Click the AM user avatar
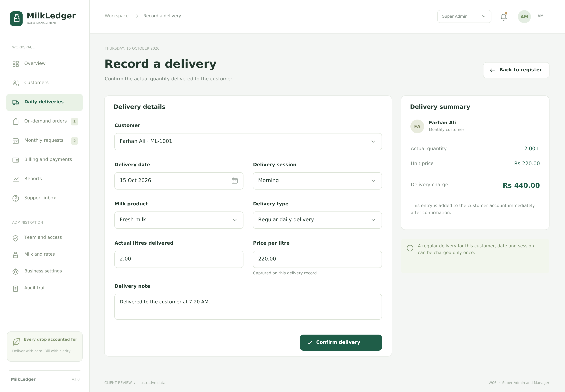Image resolution: width=565 pixels, height=392 pixels. click(x=524, y=17)
